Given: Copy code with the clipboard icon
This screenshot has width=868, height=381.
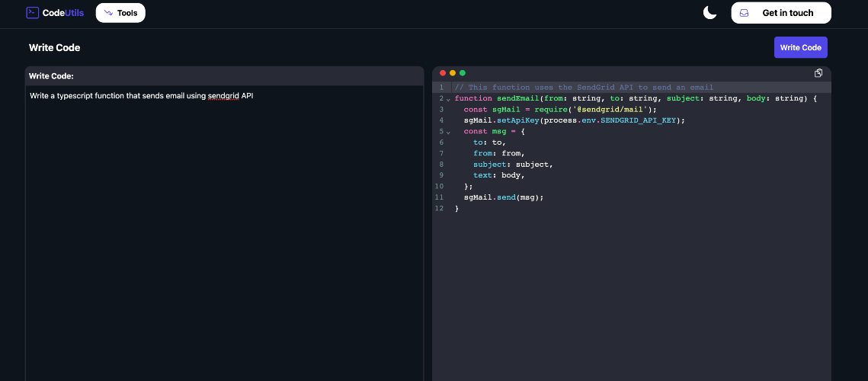Looking at the screenshot, I should pos(818,73).
